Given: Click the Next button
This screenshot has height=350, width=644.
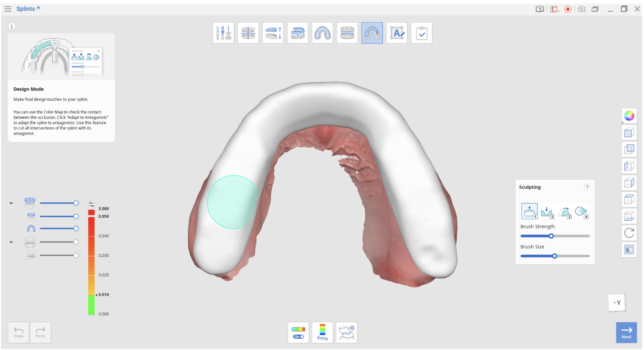Looking at the screenshot, I should pos(626,333).
